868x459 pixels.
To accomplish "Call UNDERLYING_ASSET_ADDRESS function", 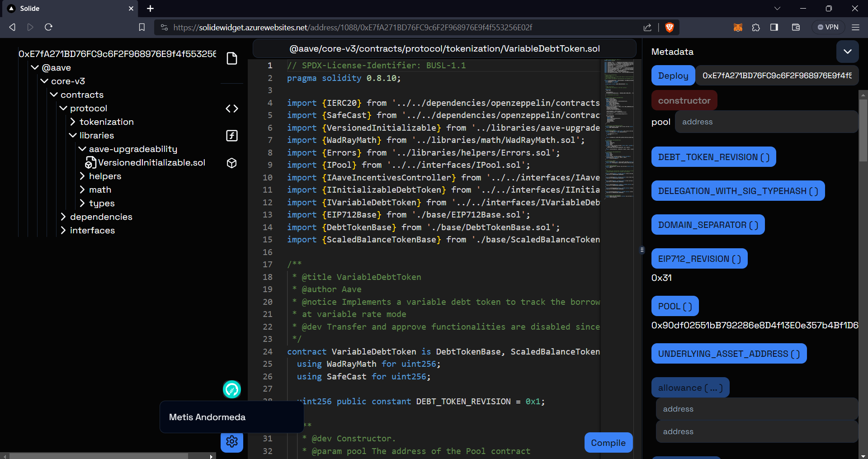I will (x=729, y=354).
